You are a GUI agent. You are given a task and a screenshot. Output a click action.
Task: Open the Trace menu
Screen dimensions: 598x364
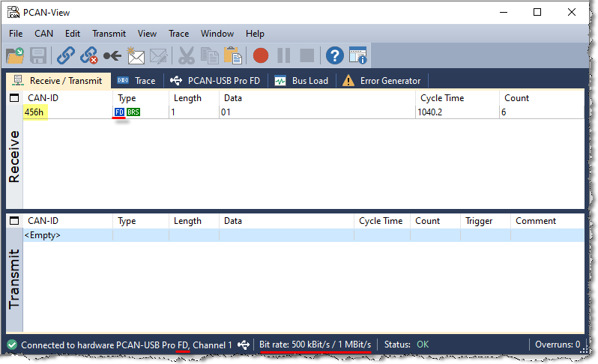[x=179, y=34]
